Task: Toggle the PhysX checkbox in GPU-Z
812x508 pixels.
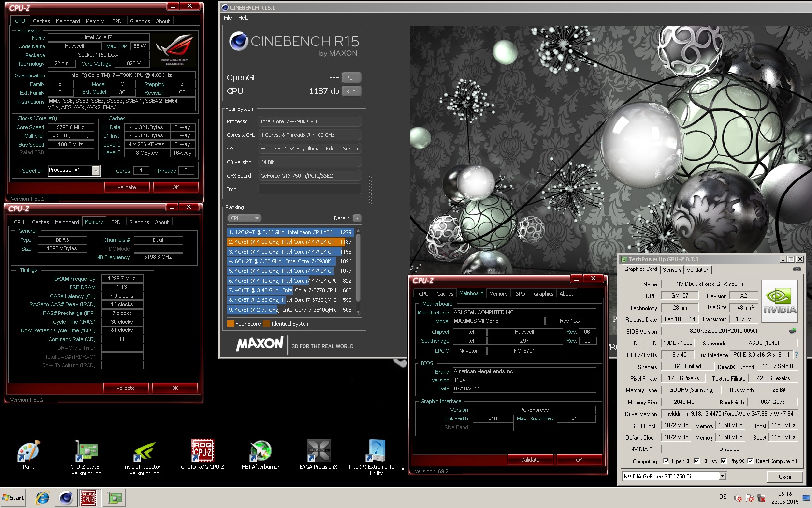Action: pyautogui.click(x=724, y=461)
